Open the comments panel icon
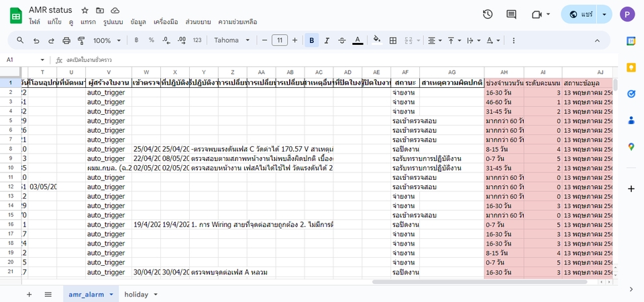Screen dimensions: 644x302 pos(511,14)
